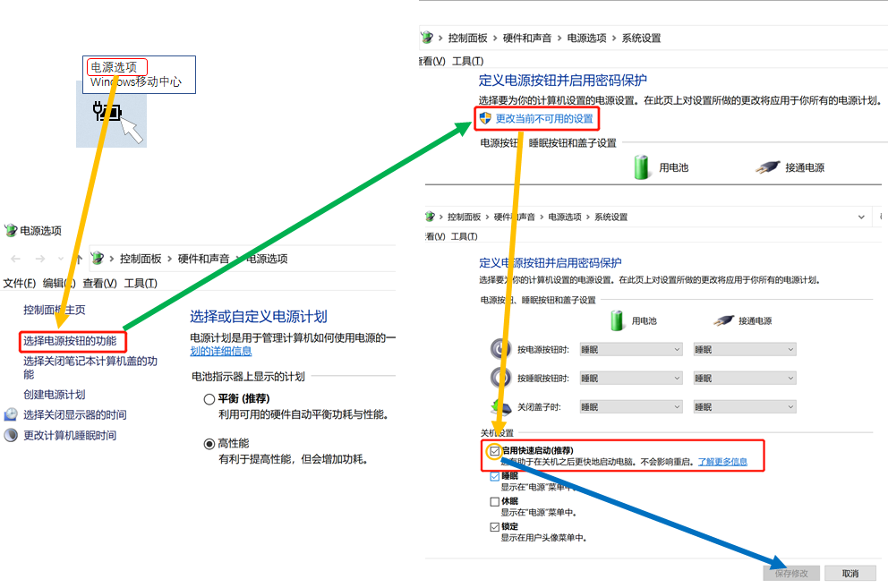Open battery dropdown for 关闭盖子时
The height and width of the screenshot is (588, 888).
tap(631, 406)
